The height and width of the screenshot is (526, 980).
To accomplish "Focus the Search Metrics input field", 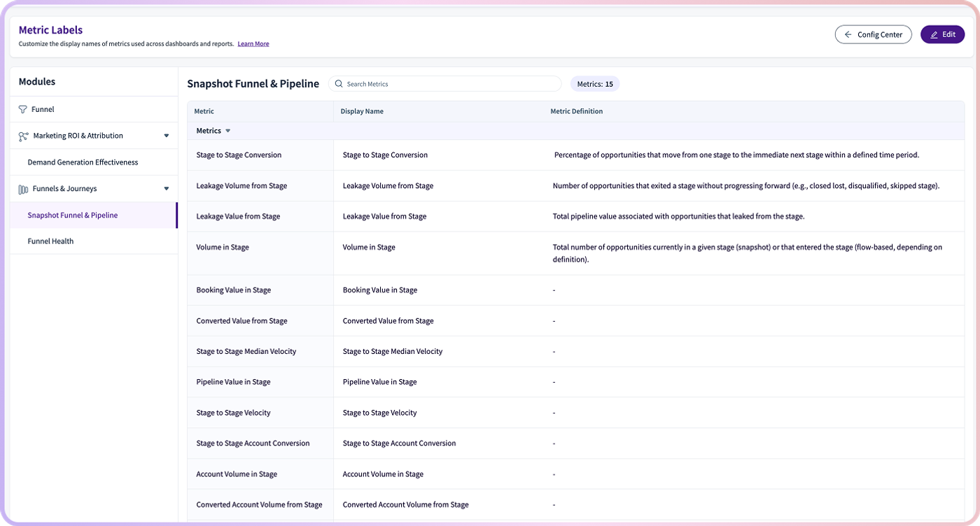I will coord(445,84).
